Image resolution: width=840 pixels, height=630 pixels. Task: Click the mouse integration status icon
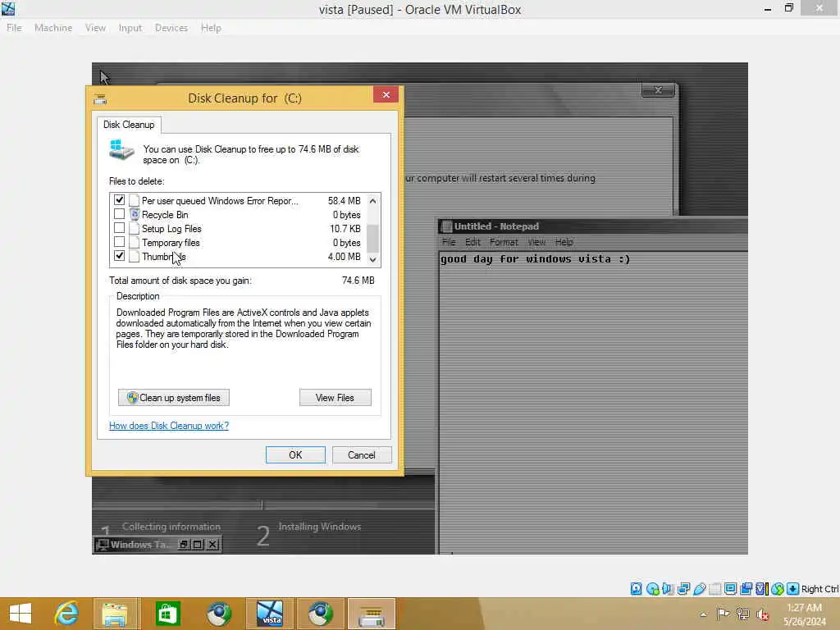tap(778, 589)
